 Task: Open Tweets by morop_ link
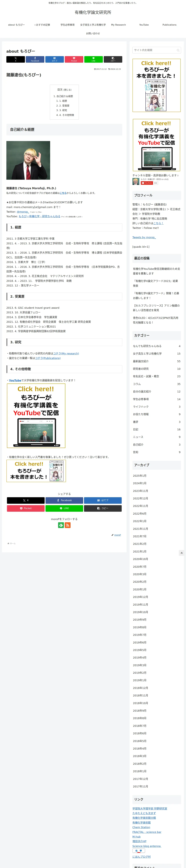144,237
